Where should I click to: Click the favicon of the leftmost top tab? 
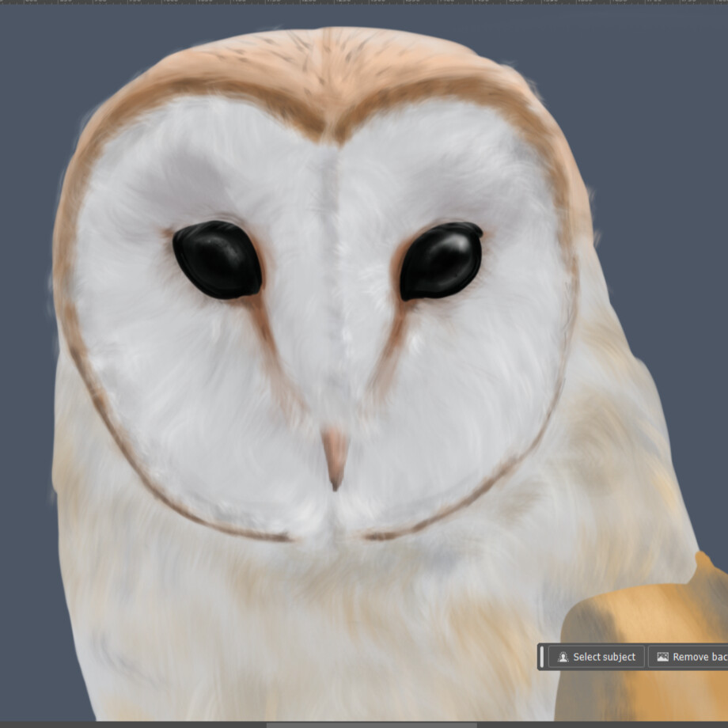6,2
